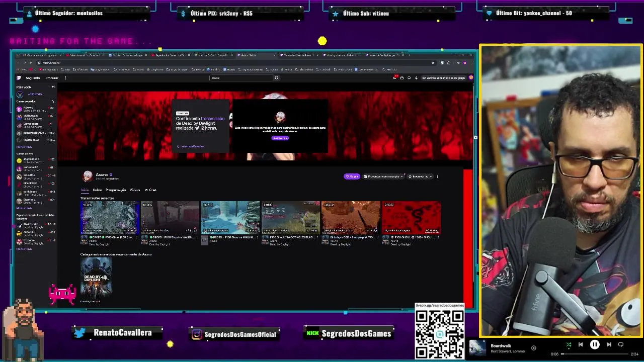Click the RenatoCavallera Twitter label
This screenshot has width=644, height=362.
(x=118, y=333)
